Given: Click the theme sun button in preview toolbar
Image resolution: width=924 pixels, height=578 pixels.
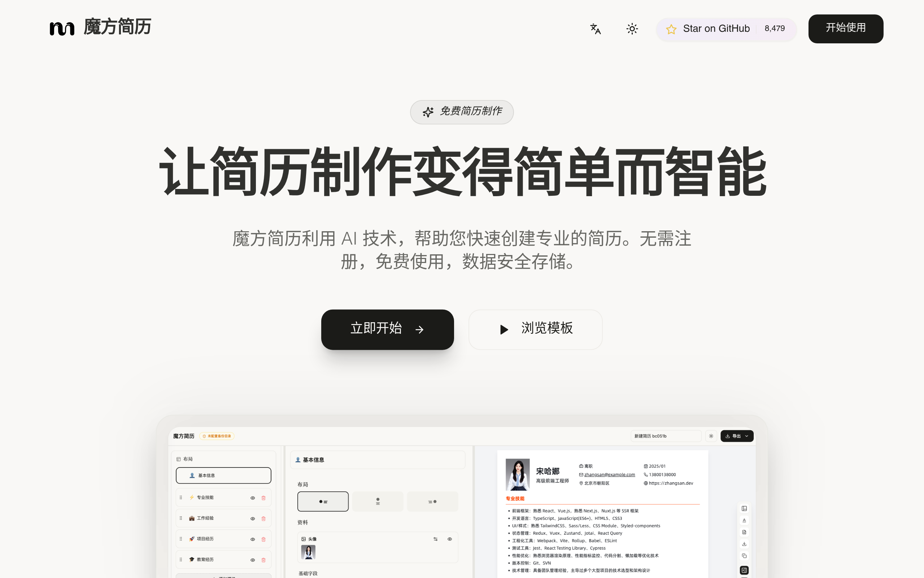Looking at the screenshot, I should [711, 436].
